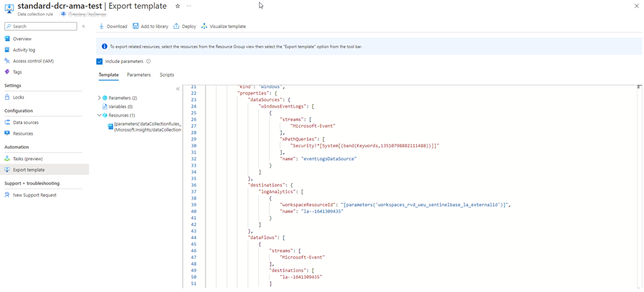Screen dimensions: 644x292
Task: Click the data collection rule header icon
Action: click(x=9, y=8)
